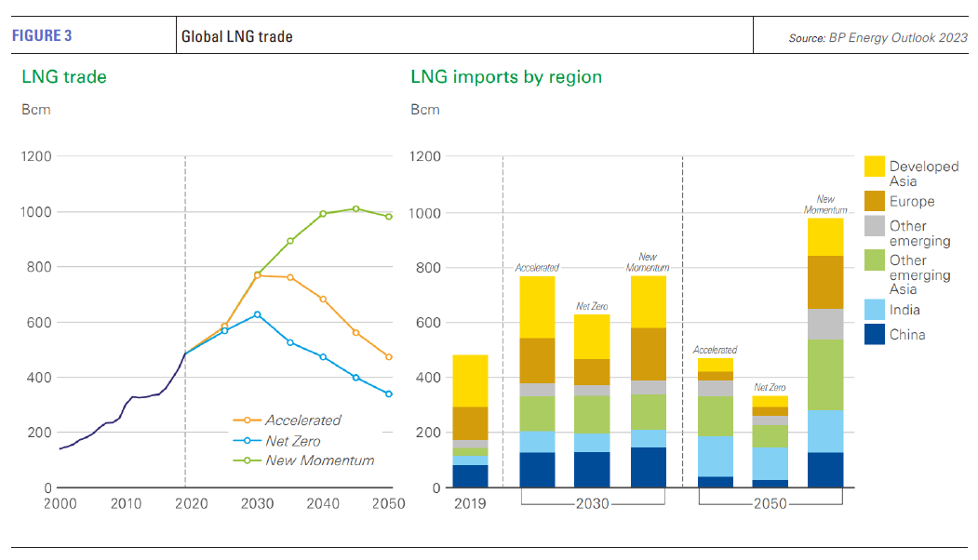Viewport: 978px width, 560px height.
Task: Select the gray Other emerging legend swatch
Action: coord(875,226)
